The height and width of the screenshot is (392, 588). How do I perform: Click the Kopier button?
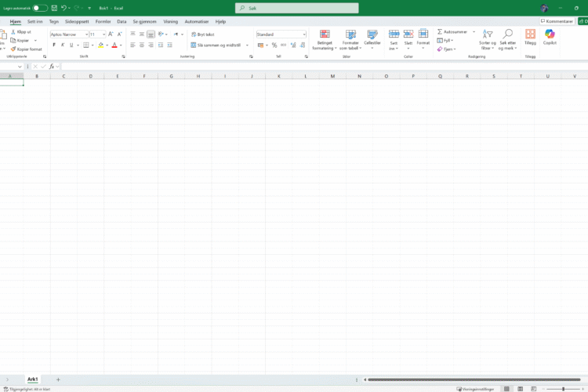pyautogui.click(x=20, y=41)
